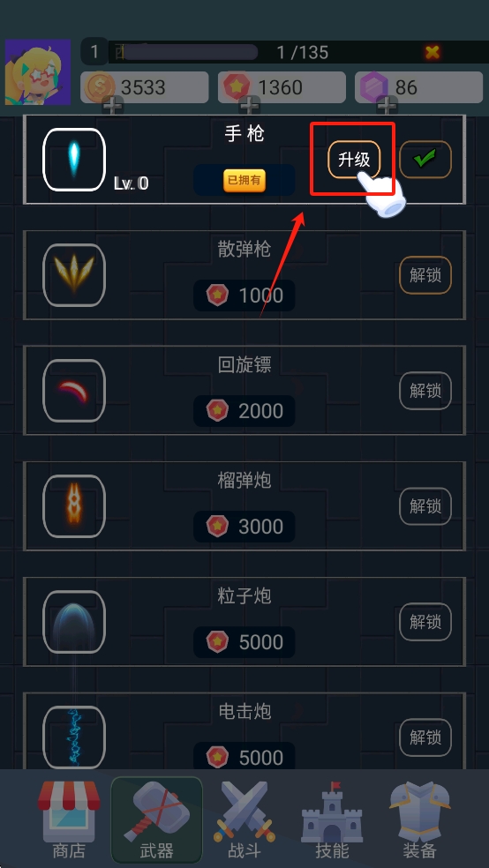Select the 散弹枪 golden spread icon
Viewport: 489px width, 868px height.
tap(74, 275)
